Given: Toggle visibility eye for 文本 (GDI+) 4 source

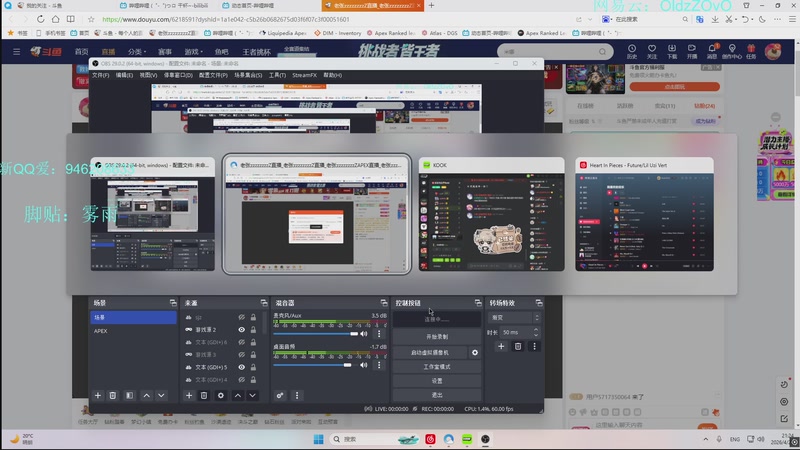Looking at the screenshot, I should click(x=241, y=380).
